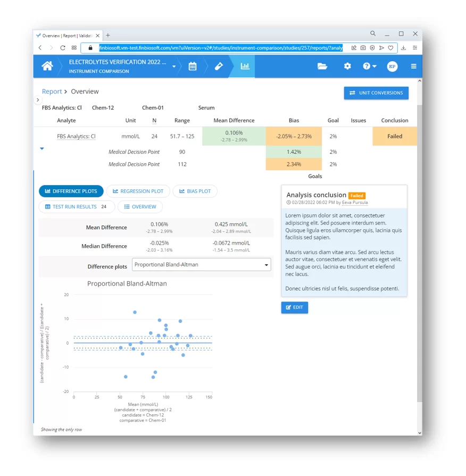466x476 pixels.
Task: Open the studies folder icon
Action: click(322, 66)
